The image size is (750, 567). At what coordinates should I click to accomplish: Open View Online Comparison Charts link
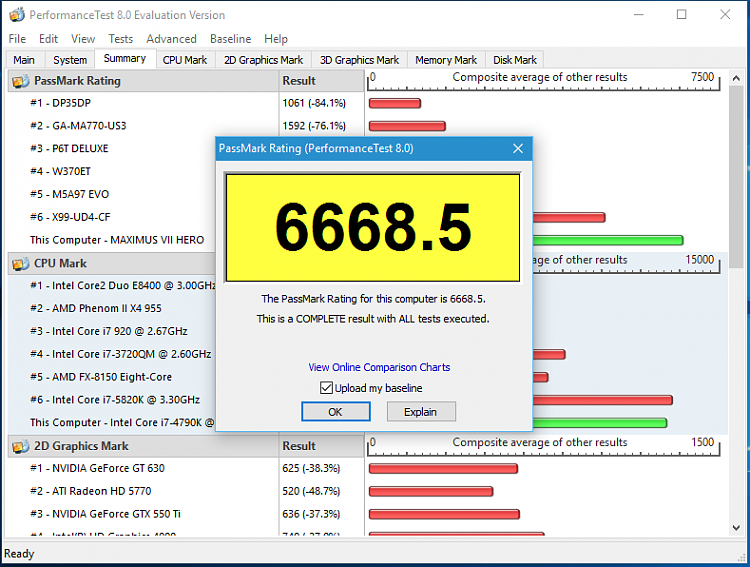click(x=379, y=367)
